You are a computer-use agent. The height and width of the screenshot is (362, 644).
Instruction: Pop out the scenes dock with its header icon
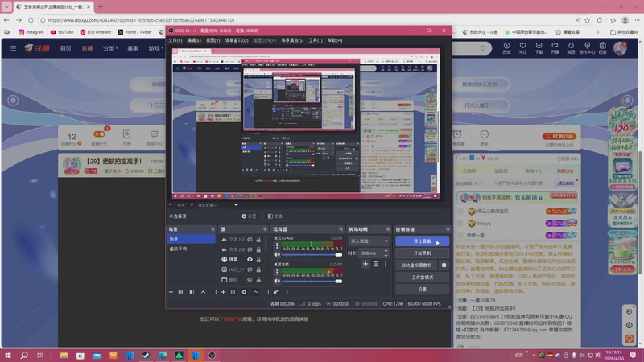(x=213, y=229)
